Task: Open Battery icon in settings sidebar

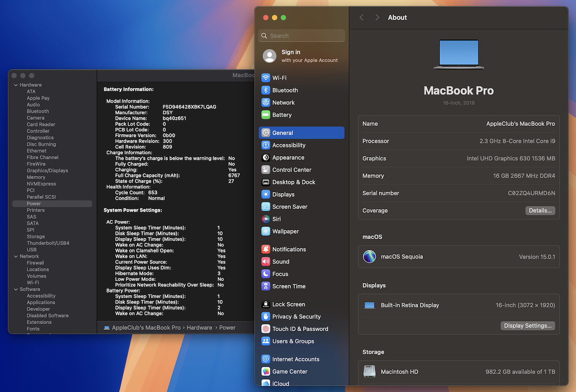Action: click(x=265, y=115)
